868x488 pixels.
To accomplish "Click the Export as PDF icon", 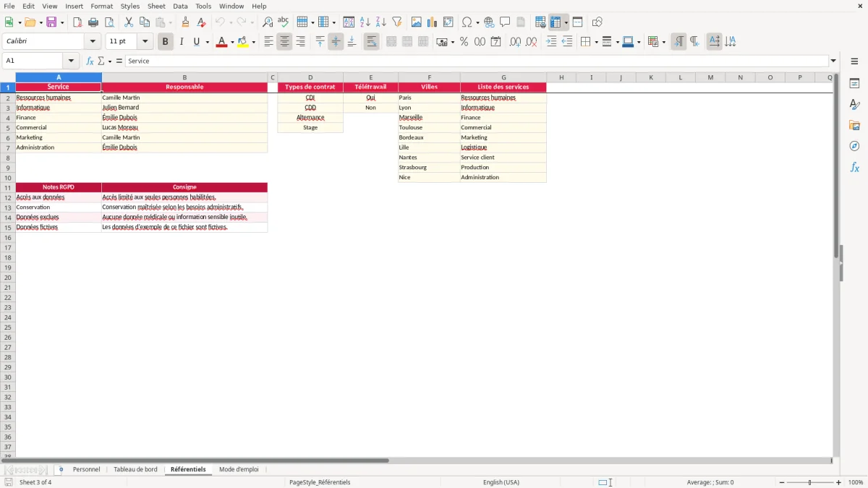I will 77,22.
